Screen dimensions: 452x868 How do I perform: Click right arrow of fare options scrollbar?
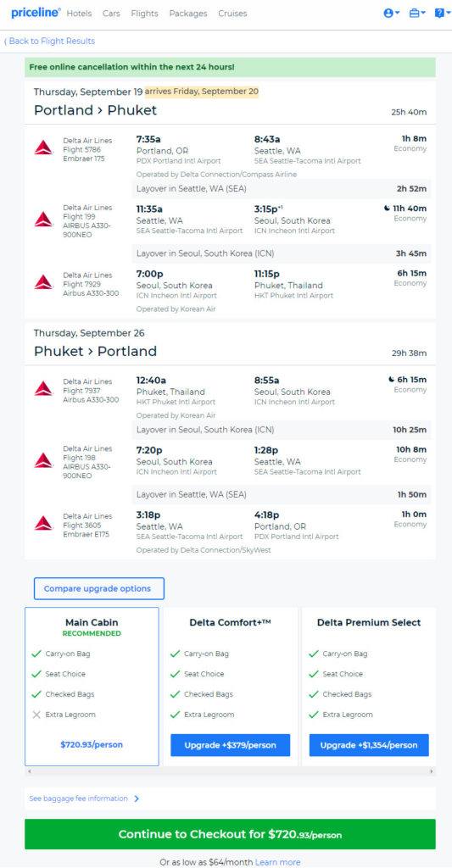(x=432, y=771)
